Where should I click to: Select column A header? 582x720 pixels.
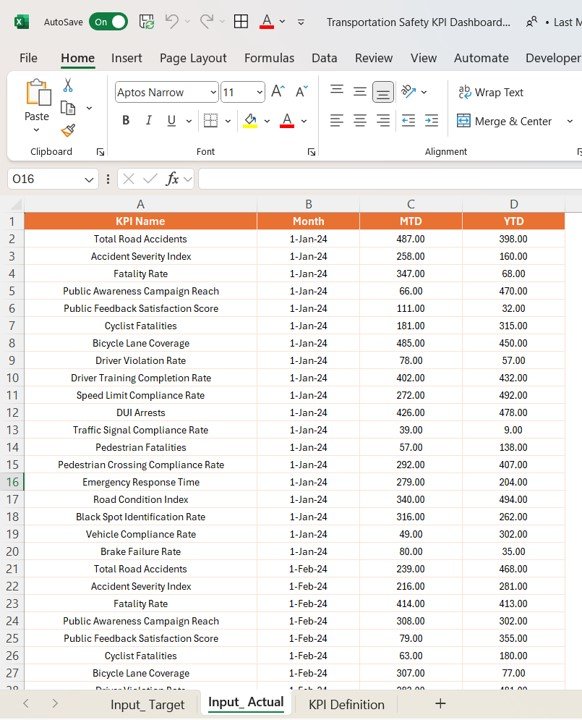click(x=141, y=204)
